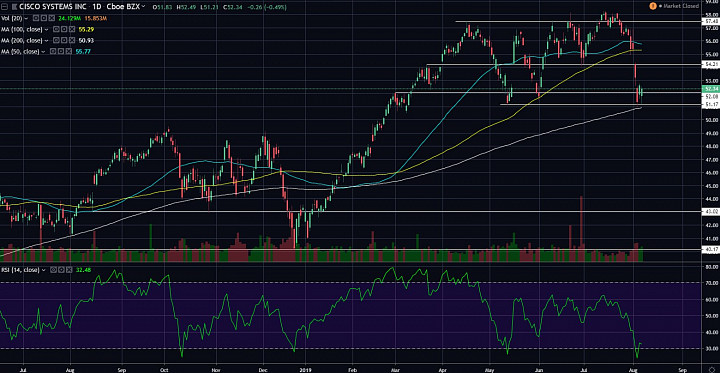The height and width of the screenshot is (373, 720).
Task: Click the 43.02 horizontal line price label
Action: (x=710, y=212)
